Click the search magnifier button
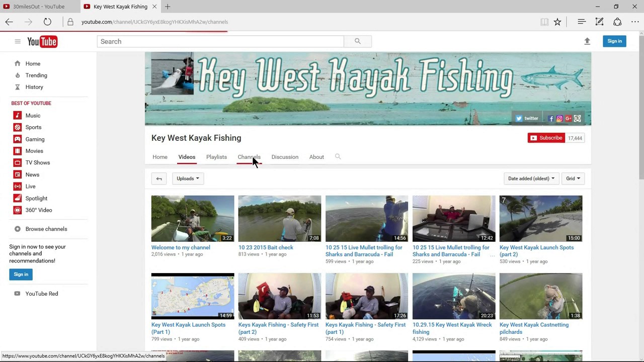Viewport: 644px width, 362px height. point(358,41)
